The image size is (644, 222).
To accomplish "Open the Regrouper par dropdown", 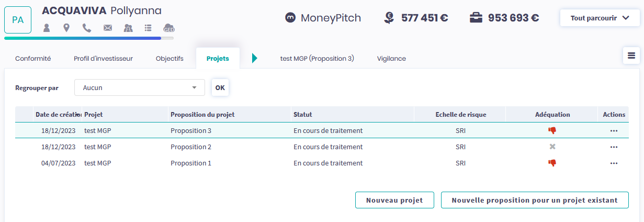I will (x=139, y=87).
